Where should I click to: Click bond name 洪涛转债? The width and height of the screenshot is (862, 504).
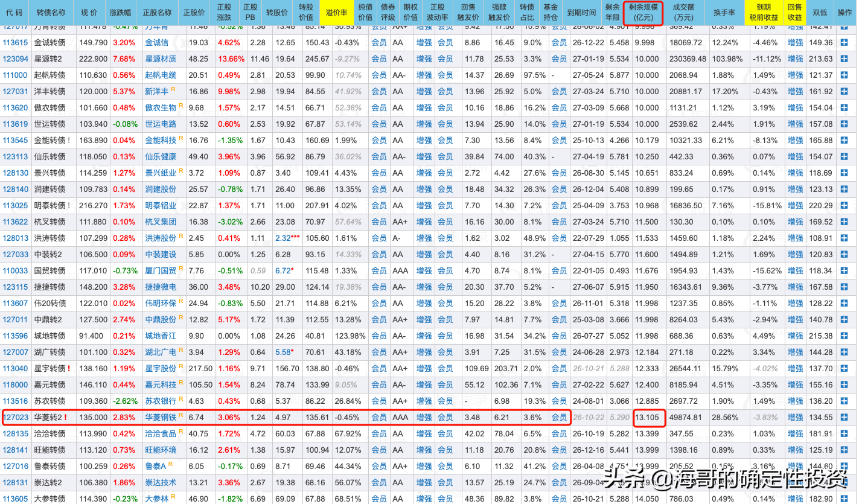(49, 238)
